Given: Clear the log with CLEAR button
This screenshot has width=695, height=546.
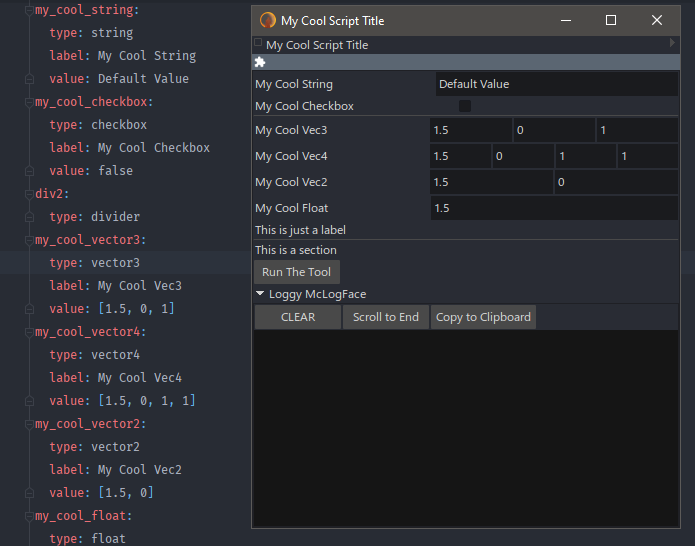Looking at the screenshot, I should point(298,317).
